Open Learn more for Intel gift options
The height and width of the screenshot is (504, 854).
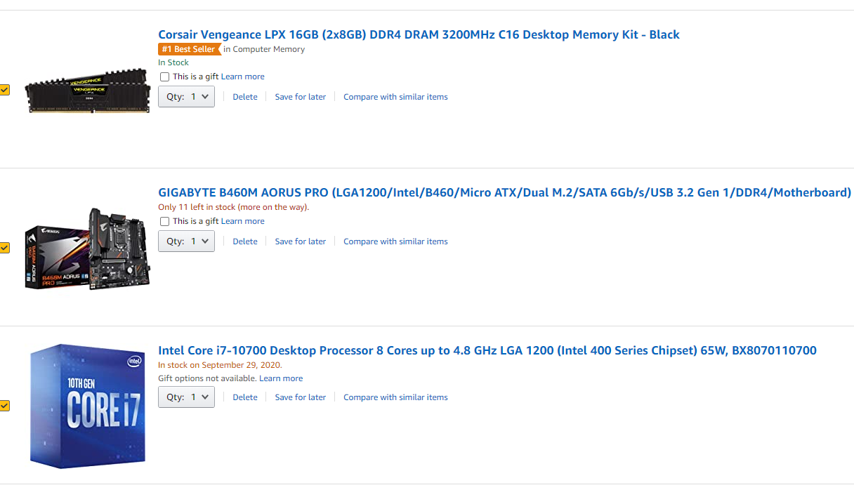[x=281, y=378]
